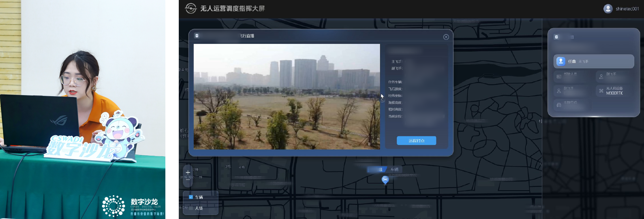
Task: Zoom in the map with plus button
Action: (188, 172)
